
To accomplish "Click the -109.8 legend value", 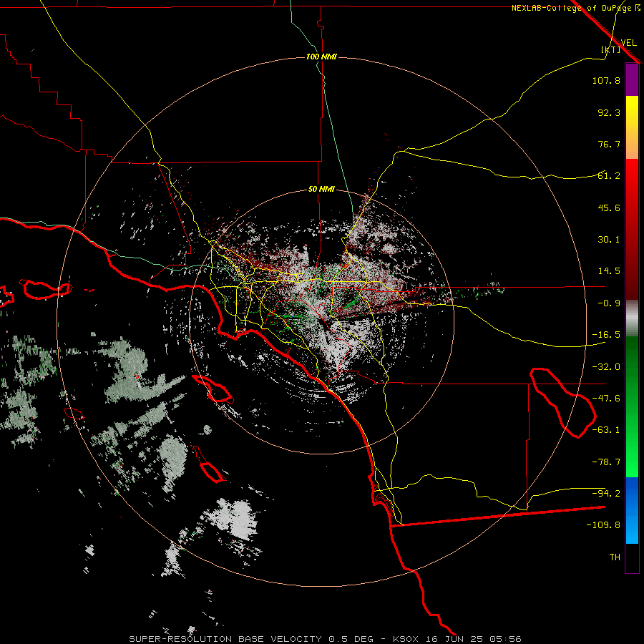I will (x=603, y=525).
